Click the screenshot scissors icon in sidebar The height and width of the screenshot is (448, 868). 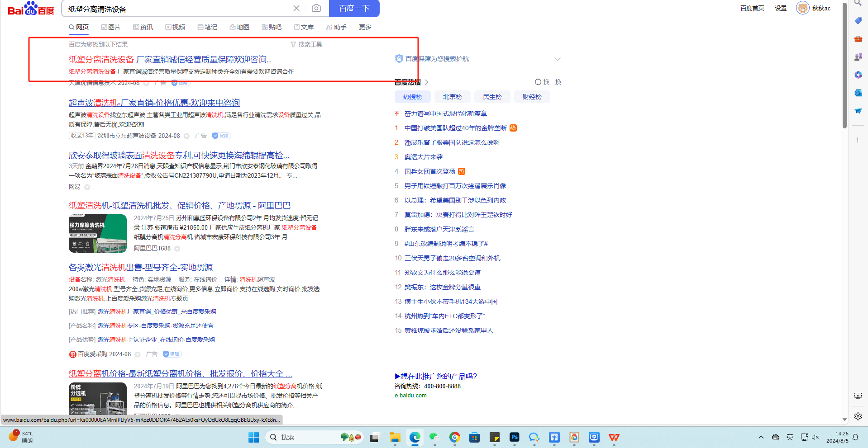858,396
